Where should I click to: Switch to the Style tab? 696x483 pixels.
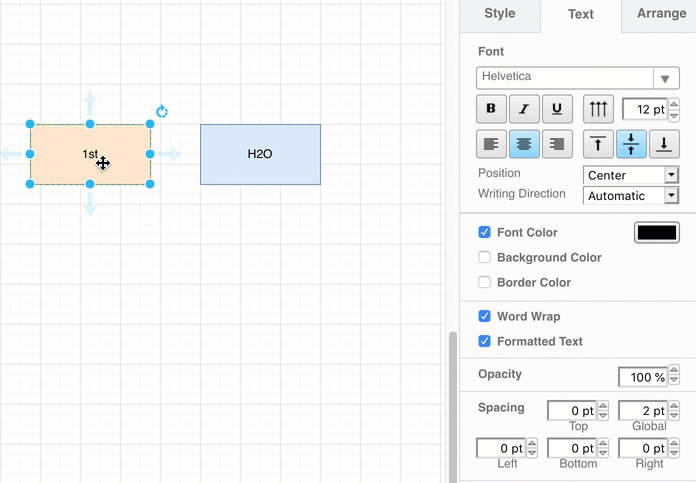[499, 14]
